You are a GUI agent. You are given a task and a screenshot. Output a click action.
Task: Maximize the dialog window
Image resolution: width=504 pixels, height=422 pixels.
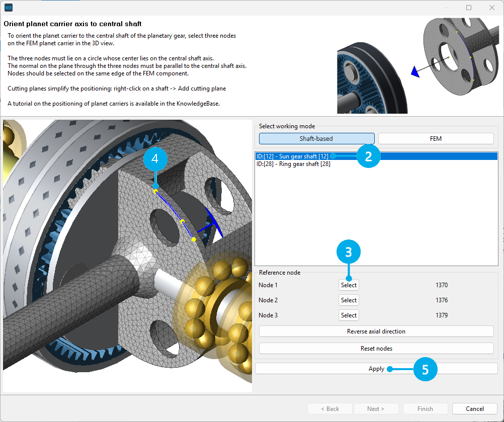(469, 8)
